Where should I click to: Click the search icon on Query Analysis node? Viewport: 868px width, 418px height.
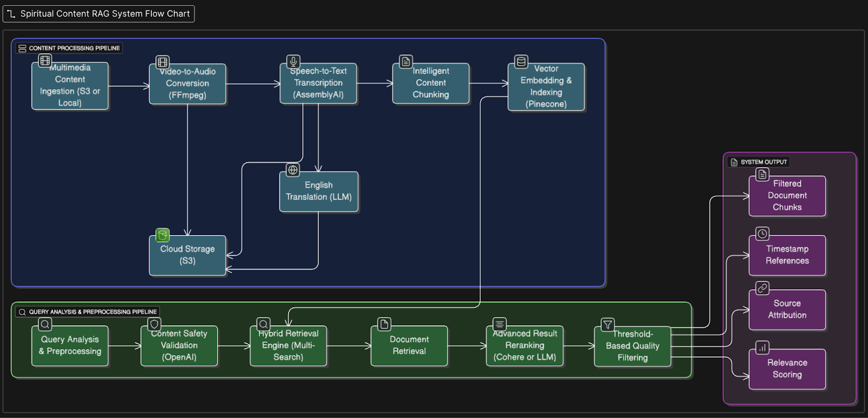pyautogui.click(x=45, y=324)
